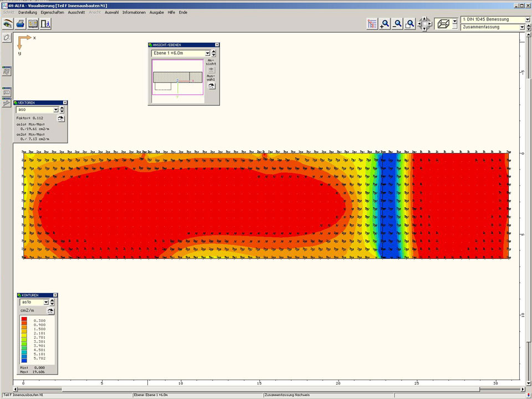Click the zoom in magnifier

coord(385,24)
